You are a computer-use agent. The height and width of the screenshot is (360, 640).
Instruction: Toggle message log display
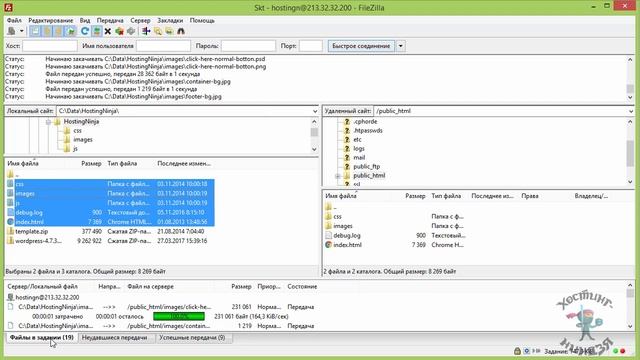35,31
